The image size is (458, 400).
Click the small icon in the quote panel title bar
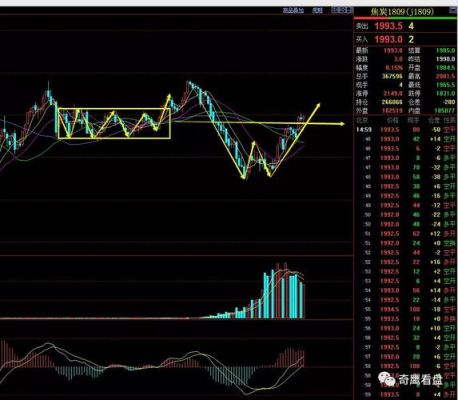pos(453,10)
